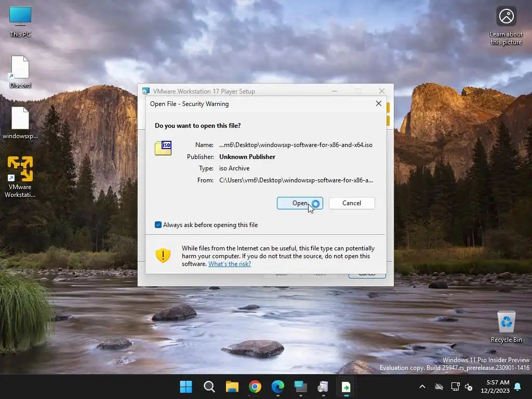
Task: Launch Microsoft Edge from taskbar
Action: coord(278,387)
